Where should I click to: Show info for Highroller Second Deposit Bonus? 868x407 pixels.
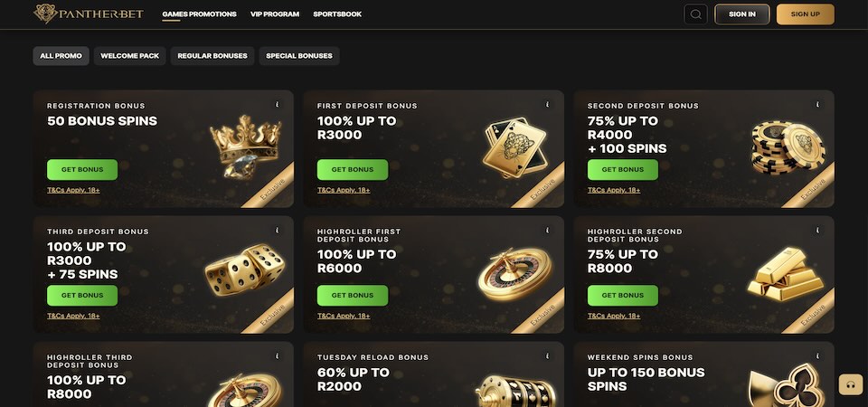coord(817,231)
